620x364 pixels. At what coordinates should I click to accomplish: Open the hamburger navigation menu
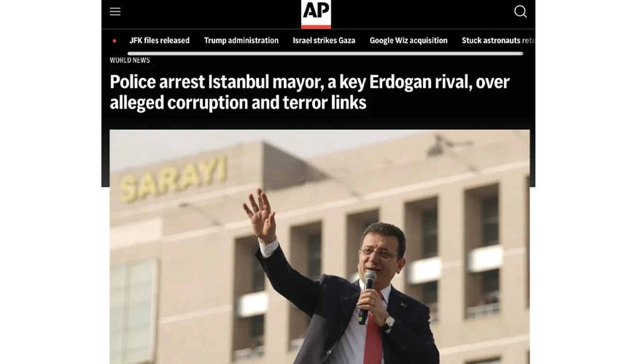tap(115, 12)
